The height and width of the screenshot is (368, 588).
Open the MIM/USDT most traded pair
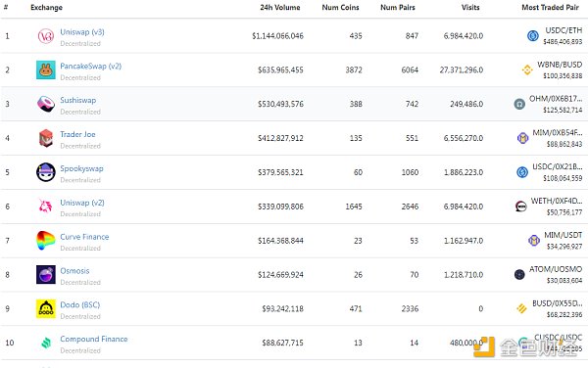pos(563,235)
